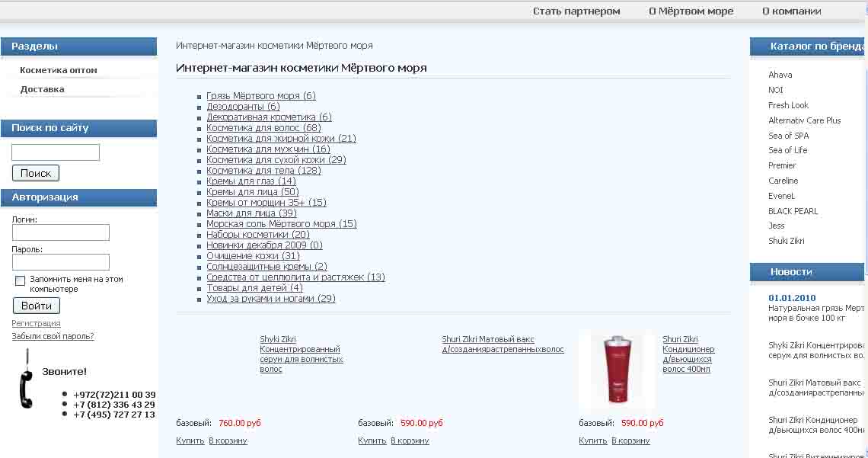Image resolution: width=868 pixels, height=458 pixels.
Task: Click 'В корзину' under the 760.00 руб product
Action: [x=228, y=440]
